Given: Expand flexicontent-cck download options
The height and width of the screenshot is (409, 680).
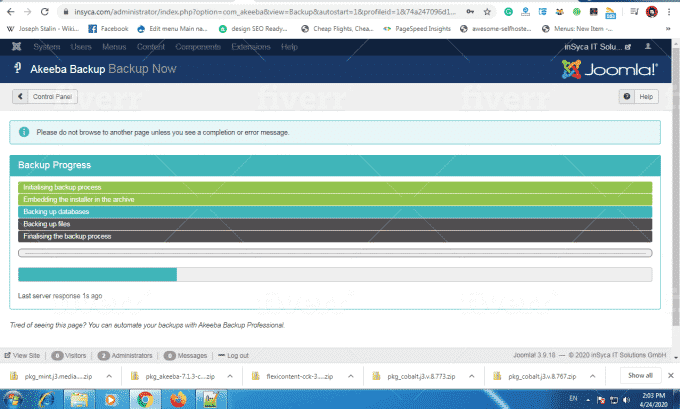Looking at the screenshot, I should (x=350, y=376).
